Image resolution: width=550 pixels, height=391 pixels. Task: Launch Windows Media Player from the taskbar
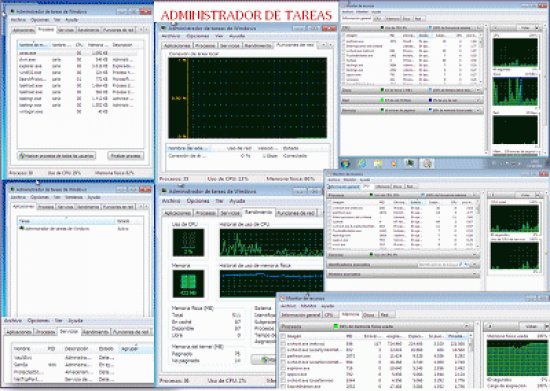pos(394,164)
